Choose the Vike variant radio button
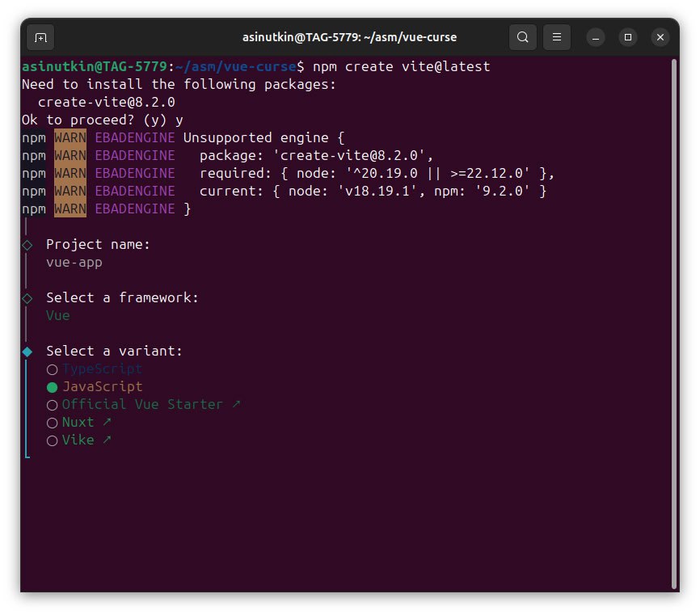Viewport: 700px width, 615px height. click(53, 440)
